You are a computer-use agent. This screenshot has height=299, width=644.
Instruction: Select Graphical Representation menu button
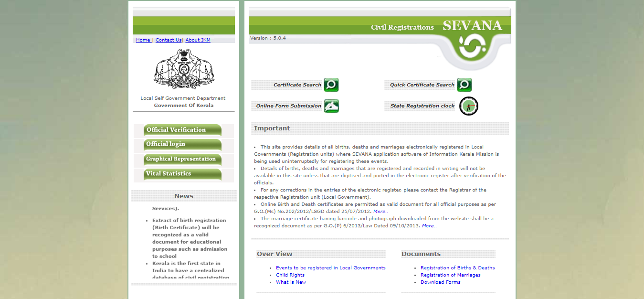tap(182, 159)
